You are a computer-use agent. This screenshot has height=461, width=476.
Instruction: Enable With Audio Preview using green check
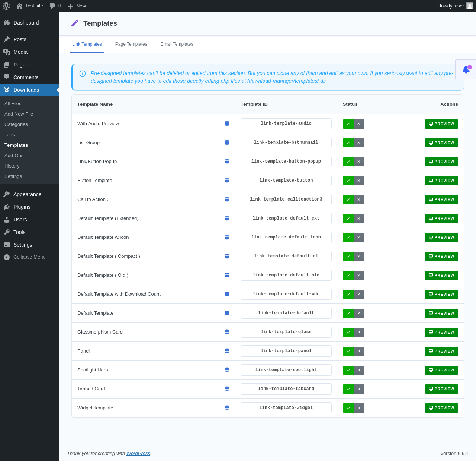pyautogui.click(x=348, y=124)
